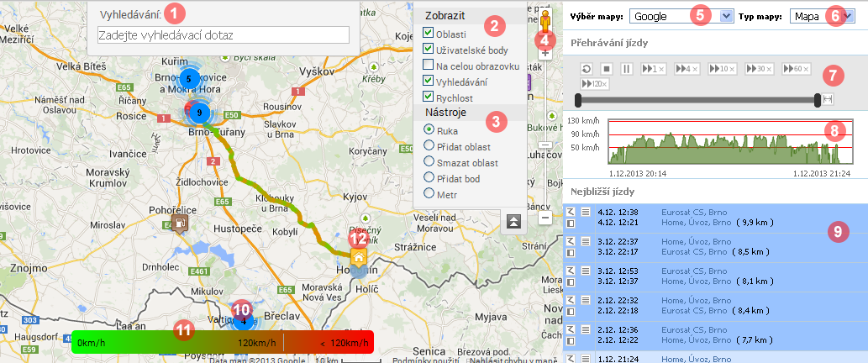Show route icon for the 4.12. 12:38 ride
868x363 pixels.
572,212
